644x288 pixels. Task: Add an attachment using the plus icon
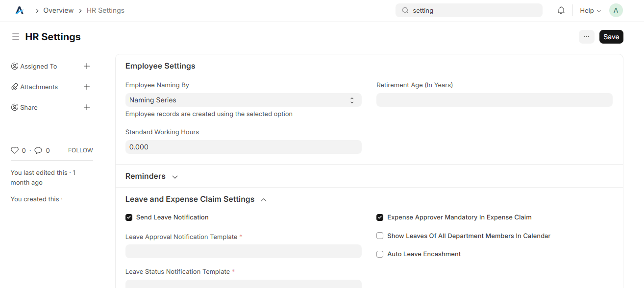tap(87, 87)
